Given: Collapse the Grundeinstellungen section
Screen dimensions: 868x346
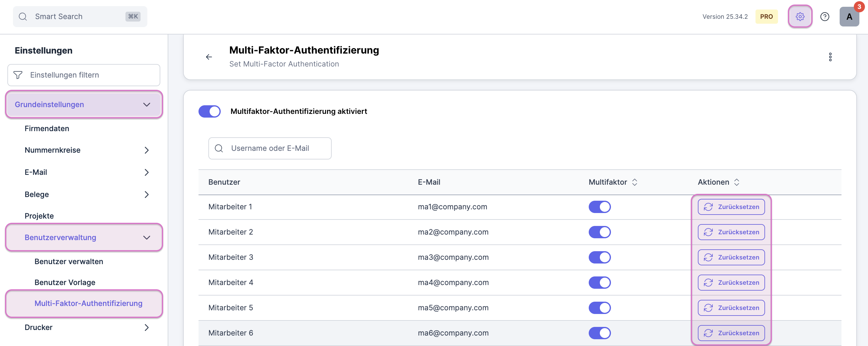Looking at the screenshot, I should tap(147, 104).
